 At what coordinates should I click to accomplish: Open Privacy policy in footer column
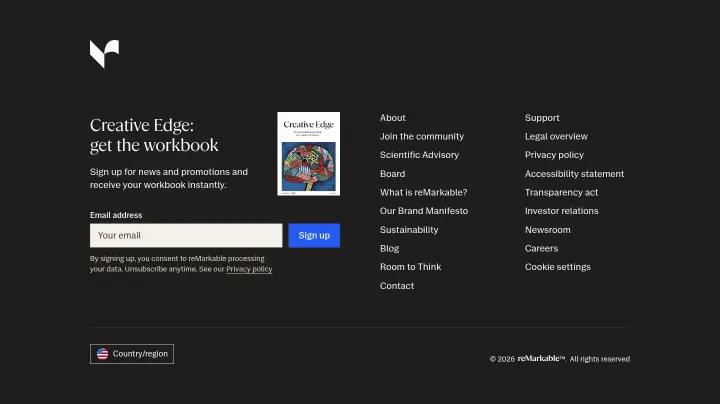pyautogui.click(x=554, y=155)
